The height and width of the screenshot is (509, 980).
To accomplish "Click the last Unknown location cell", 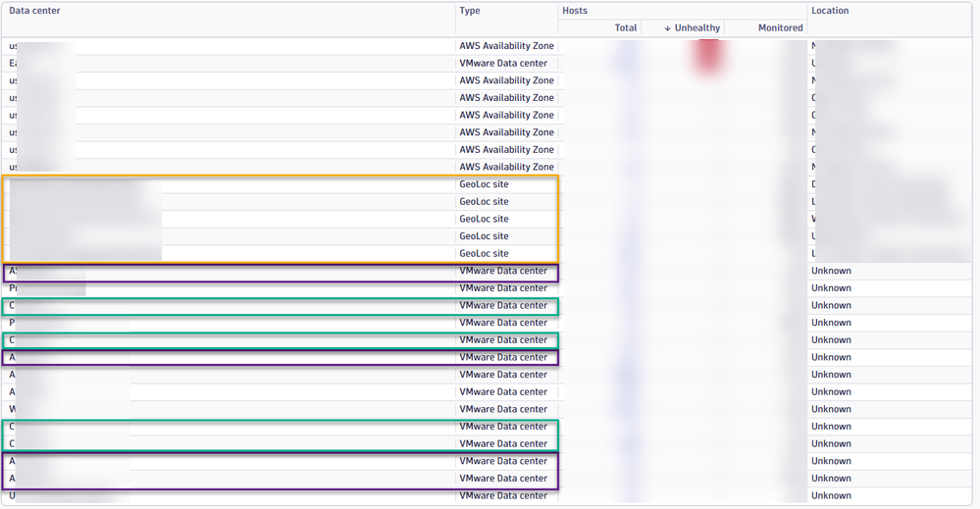I will [831, 495].
